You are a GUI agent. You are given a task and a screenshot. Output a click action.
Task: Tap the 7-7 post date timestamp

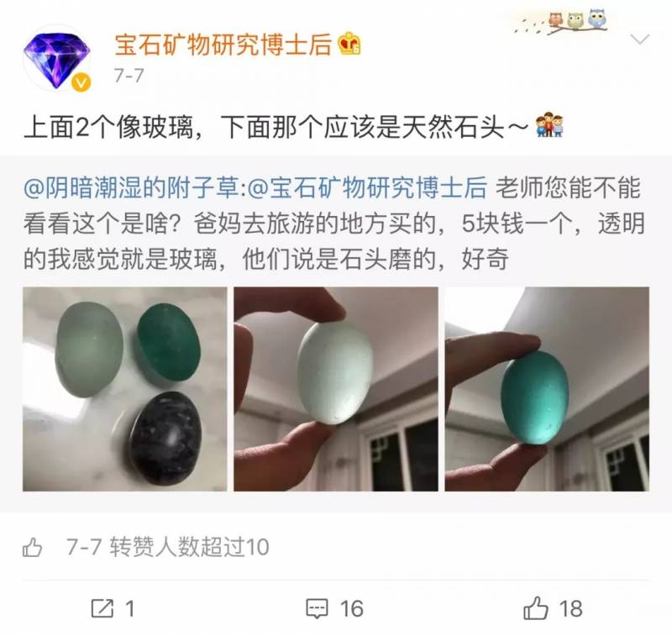pos(129,76)
